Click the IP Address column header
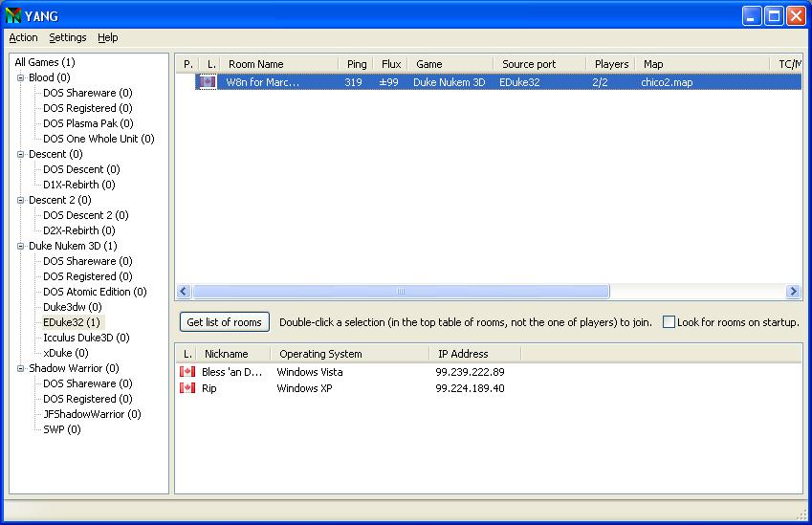 (475, 354)
